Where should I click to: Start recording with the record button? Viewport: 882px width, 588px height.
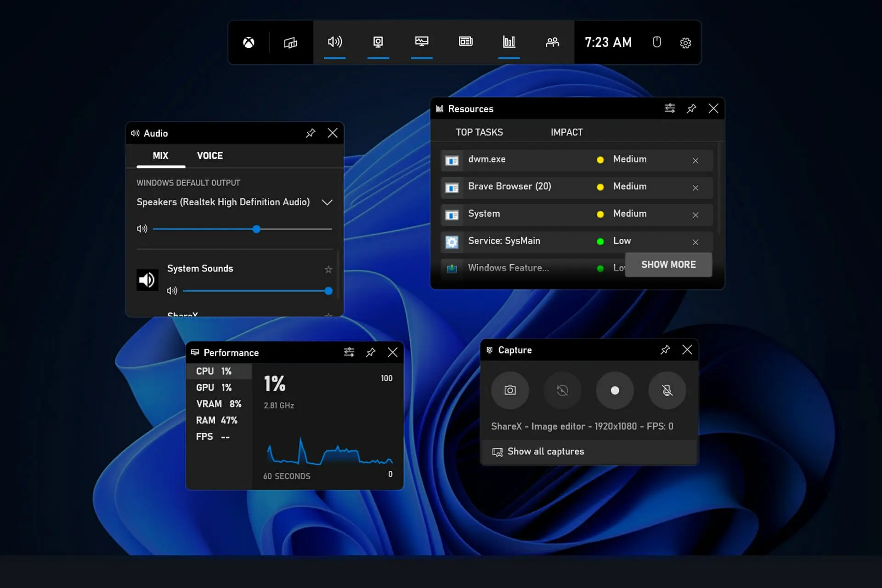click(615, 390)
